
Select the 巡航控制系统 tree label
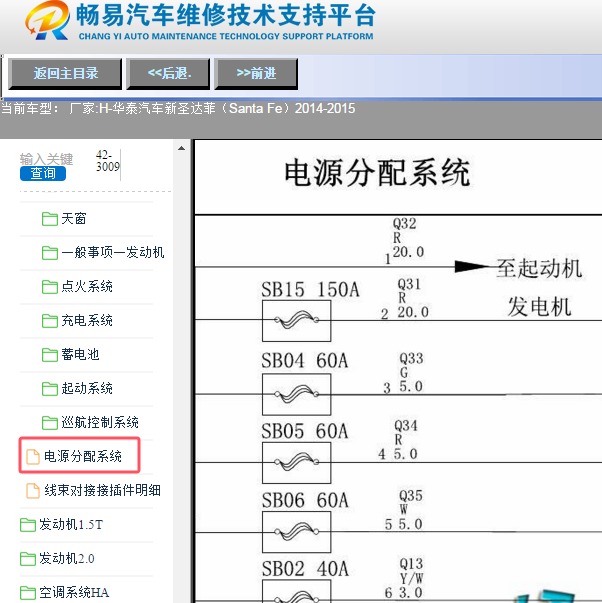click(100, 422)
